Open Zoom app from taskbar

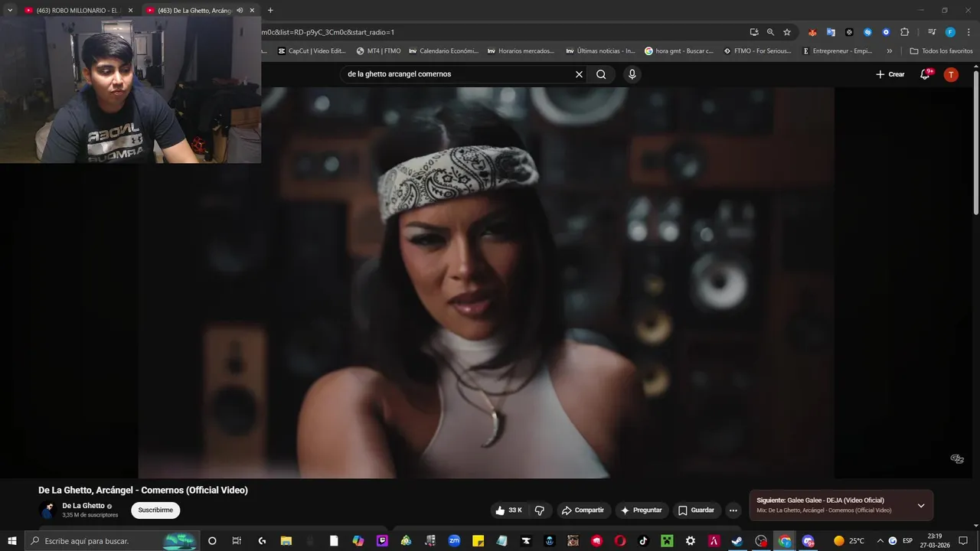click(x=454, y=541)
